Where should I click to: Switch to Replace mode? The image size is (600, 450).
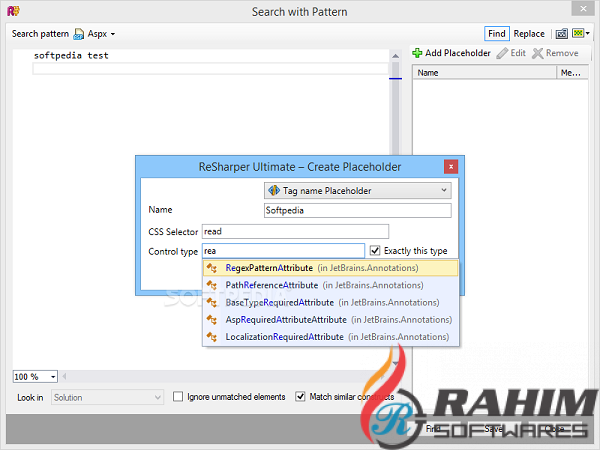point(529,34)
